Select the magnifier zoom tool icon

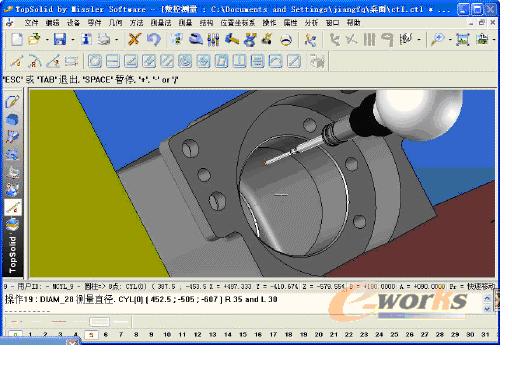click(x=437, y=40)
